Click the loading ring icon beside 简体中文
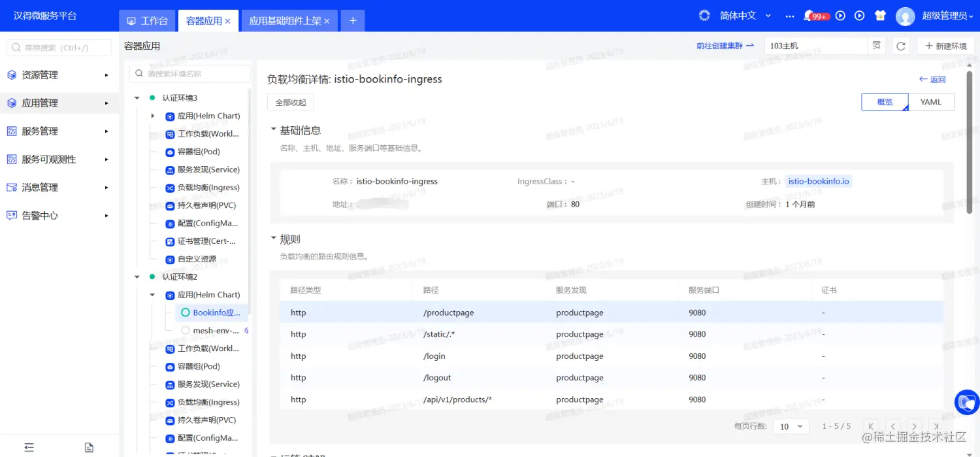 coord(704,16)
